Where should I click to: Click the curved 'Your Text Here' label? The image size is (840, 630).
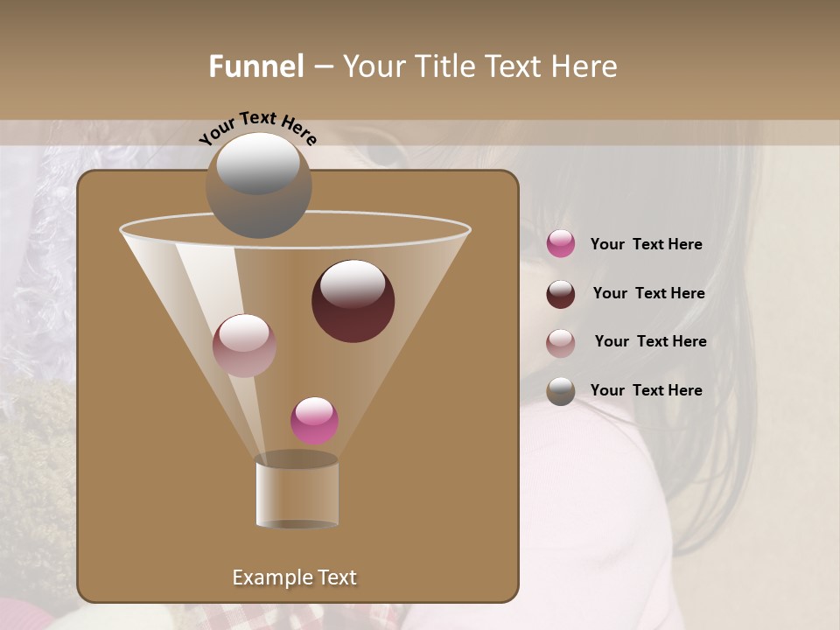[257, 127]
